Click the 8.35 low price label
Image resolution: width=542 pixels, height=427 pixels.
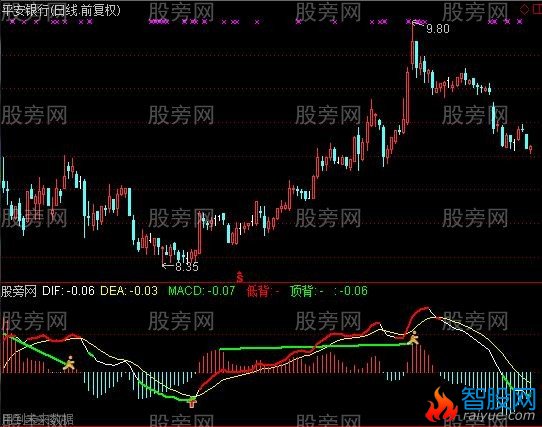[x=187, y=267]
